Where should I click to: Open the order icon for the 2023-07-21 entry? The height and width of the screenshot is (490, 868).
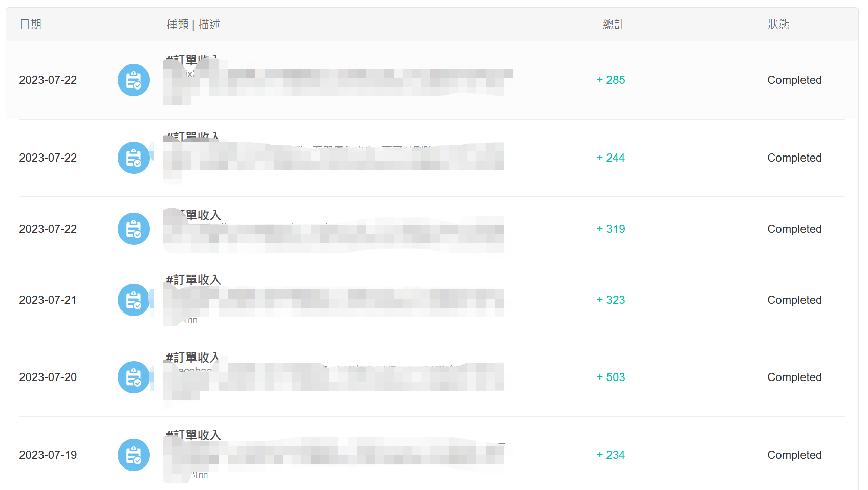coord(134,300)
